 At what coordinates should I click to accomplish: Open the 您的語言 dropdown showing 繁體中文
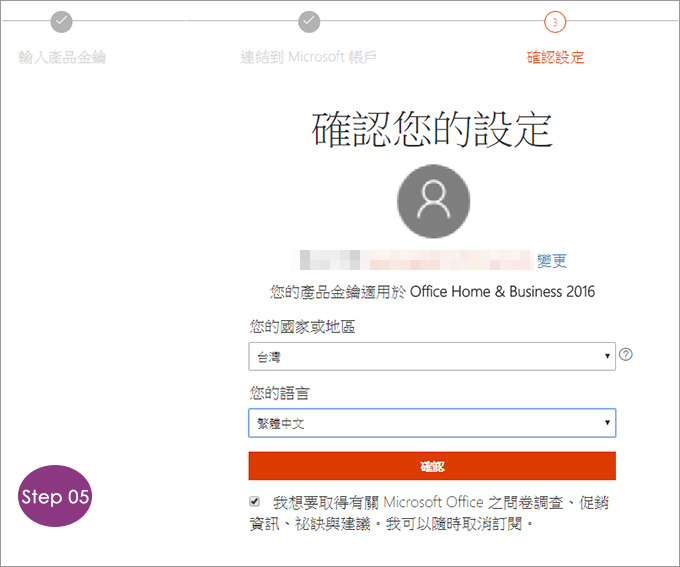point(432,423)
